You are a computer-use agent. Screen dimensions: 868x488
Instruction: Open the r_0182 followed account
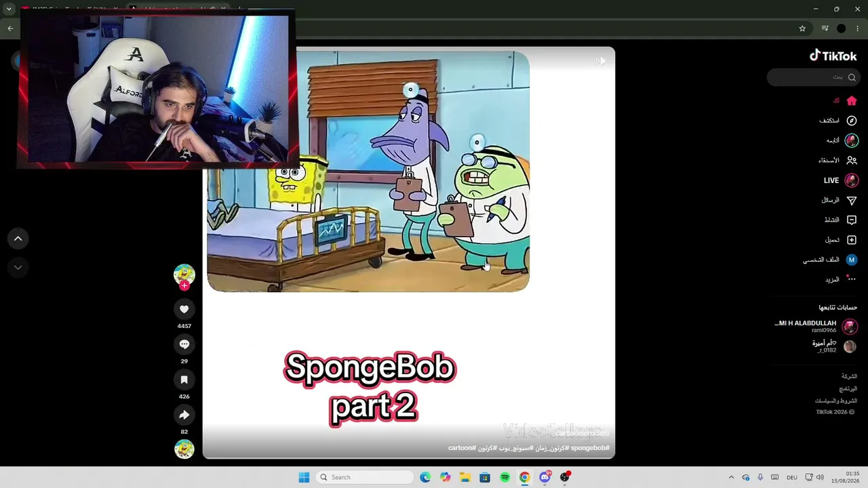click(x=834, y=346)
